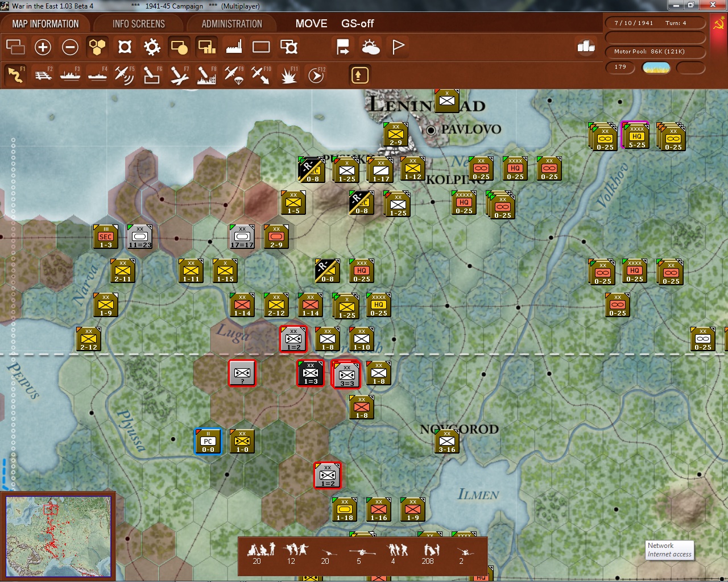Select the unknown unit marked with ?

[x=242, y=373]
